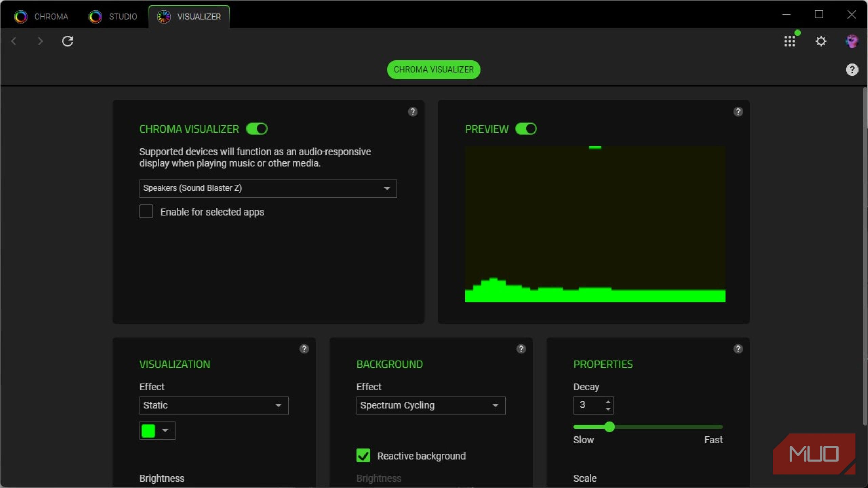This screenshot has height=488, width=868.
Task: Open the Background Effect Spectrum Cycling dropdown
Action: (431, 405)
